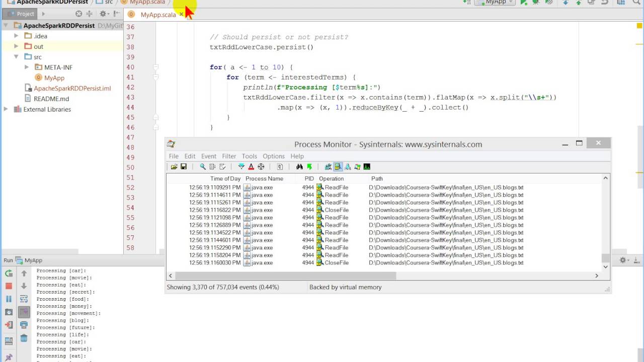Stop the running MyApp process

9,286
